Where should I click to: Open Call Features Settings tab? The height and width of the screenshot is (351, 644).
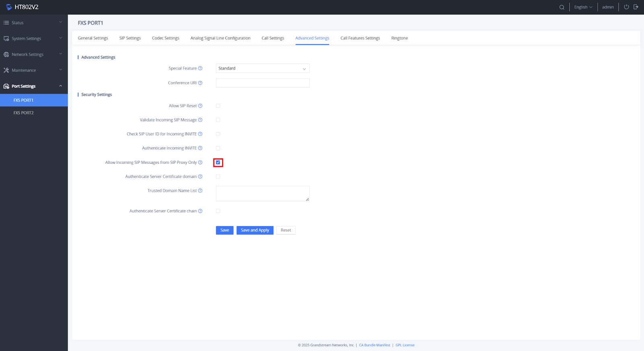[x=360, y=38]
